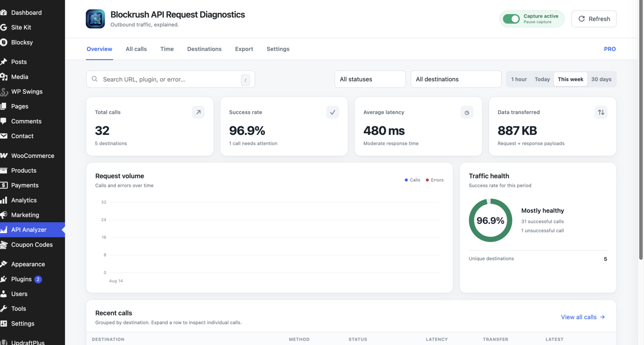
Task: Select the This week time range
Action: tap(571, 79)
